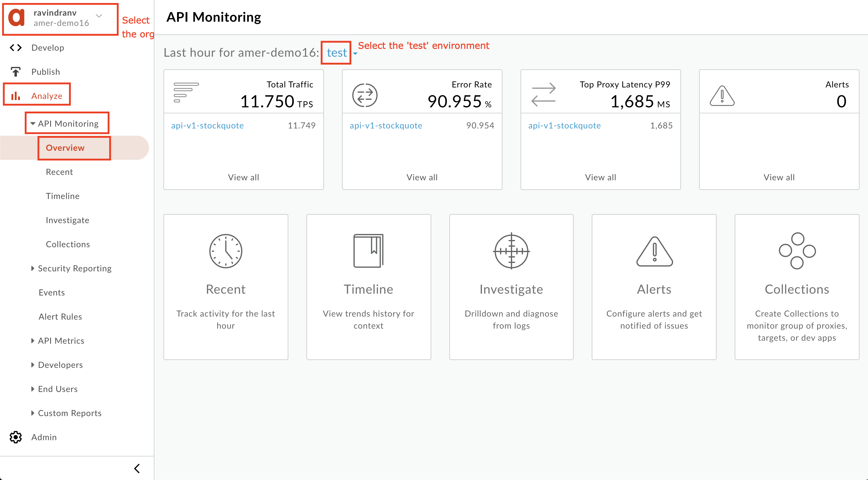Click api-v1-stockquote link under Top Proxy Latency

(x=564, y=126)
